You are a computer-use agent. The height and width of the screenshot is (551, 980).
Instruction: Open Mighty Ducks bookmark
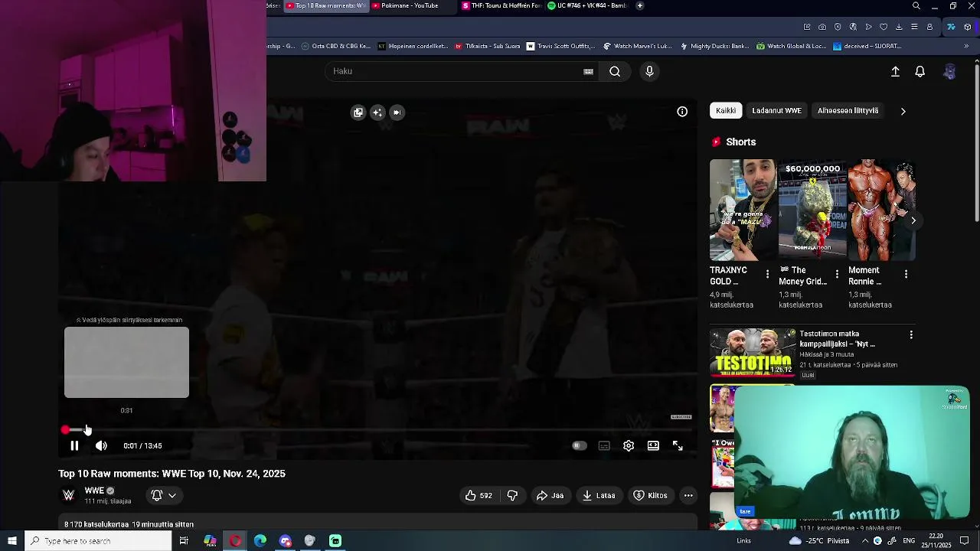[x=715, y=46]
